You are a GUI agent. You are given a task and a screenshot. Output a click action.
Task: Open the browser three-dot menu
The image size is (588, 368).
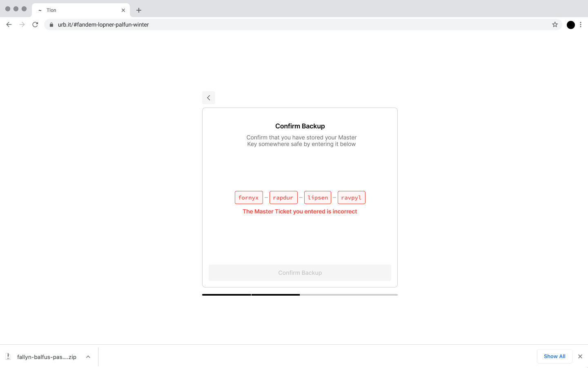[581, 25]
